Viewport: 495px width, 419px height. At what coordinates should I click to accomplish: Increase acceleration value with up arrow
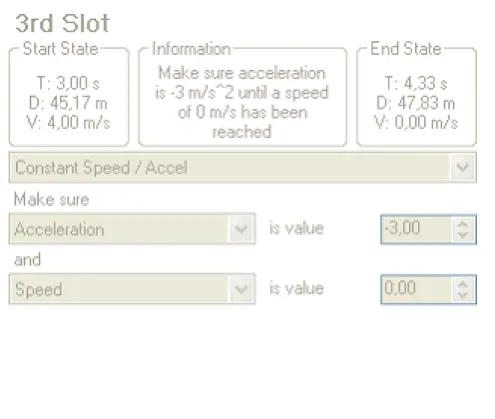coord(463,224)
